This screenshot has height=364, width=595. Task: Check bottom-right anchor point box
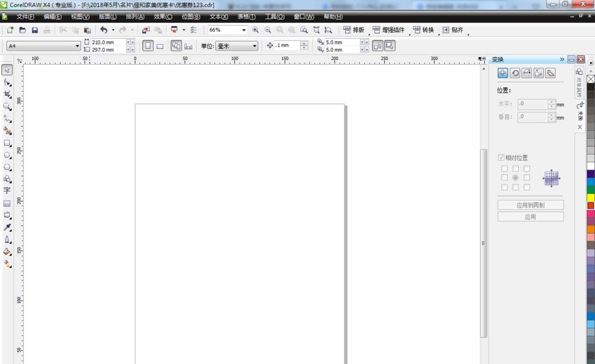[x=527, y=187]
